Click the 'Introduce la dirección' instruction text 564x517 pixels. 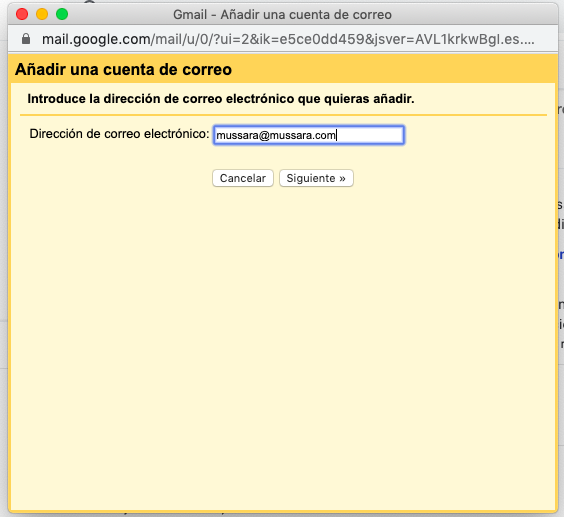coord(221,99)
